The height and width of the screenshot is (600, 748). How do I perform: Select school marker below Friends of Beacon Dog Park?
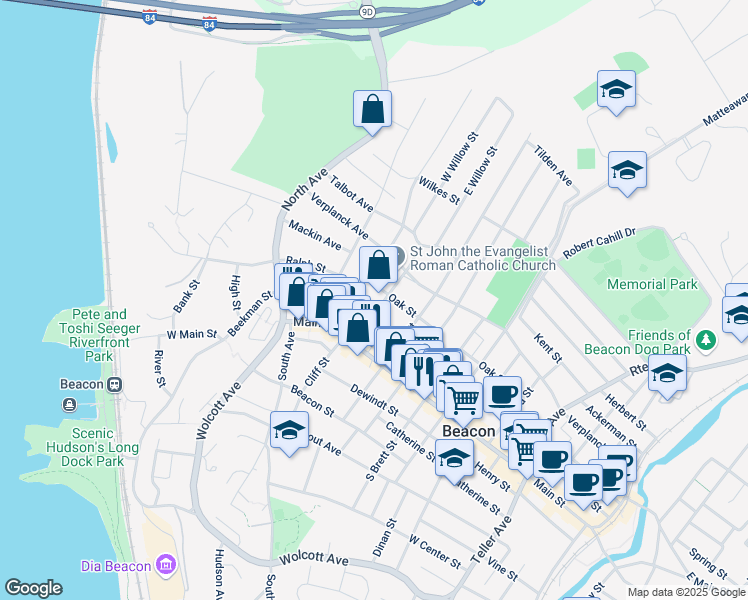click(667, 376)
